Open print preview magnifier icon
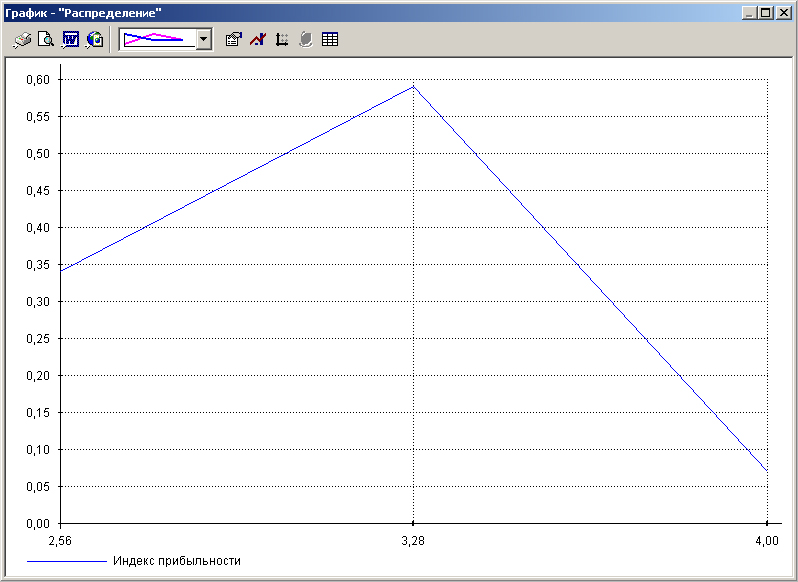Image resolution: width=798 pixels, height=582 pixels. (x=46, y=40)
